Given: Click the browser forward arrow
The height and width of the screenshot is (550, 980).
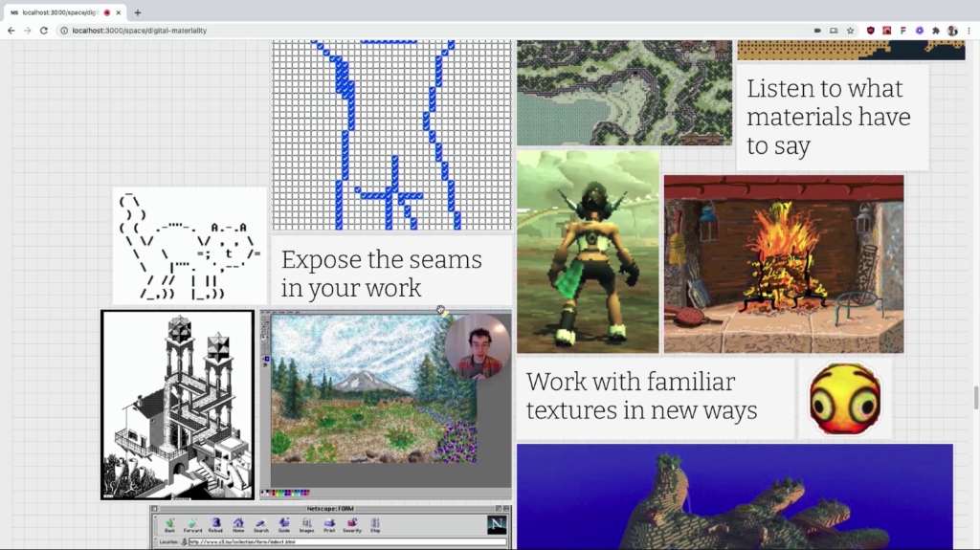Looking at the screenshot, I should (28, 30).
